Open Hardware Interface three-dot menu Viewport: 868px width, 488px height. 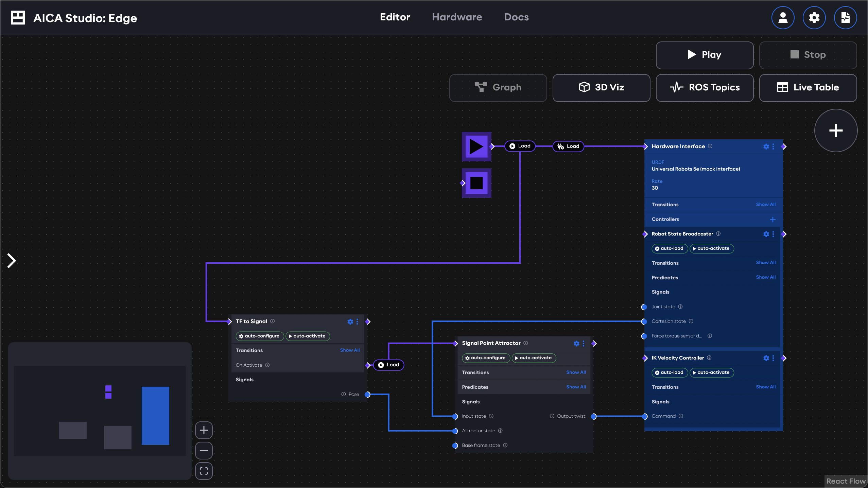(x=773, y=146)
